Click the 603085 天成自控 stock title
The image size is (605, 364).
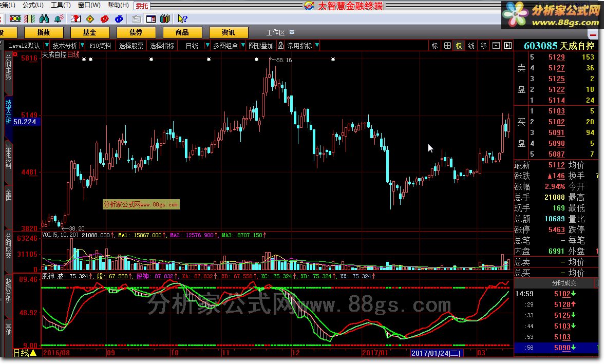559,46
